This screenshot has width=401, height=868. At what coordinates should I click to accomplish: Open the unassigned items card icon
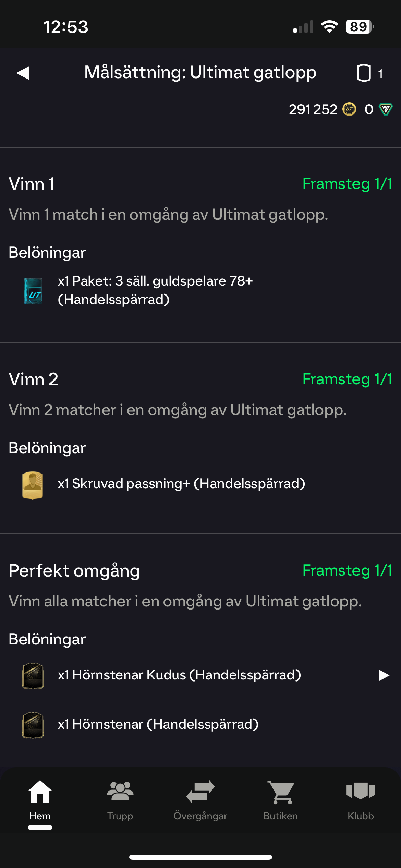[x=364, y=73]
